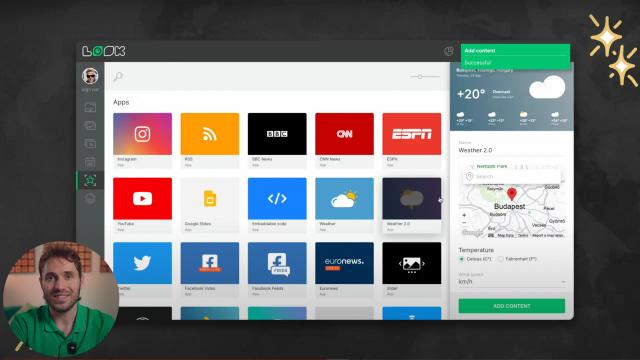Screen dimensions: 640x360
Task: Click the icon left of the notification
Action: coord(449,51)
